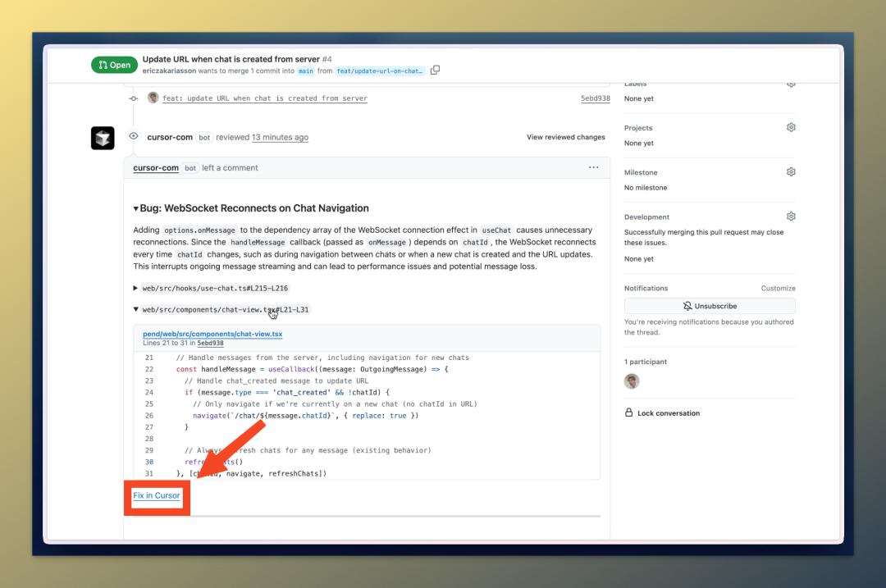Click the feat/update-url-on-chat branch label
886x588 pixels.
tap(380, 71)
